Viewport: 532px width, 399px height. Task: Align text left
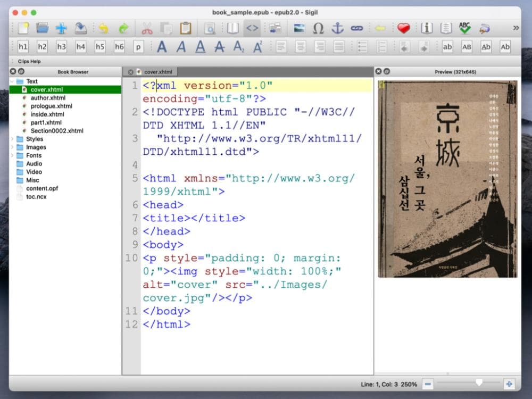click(281, 47)
